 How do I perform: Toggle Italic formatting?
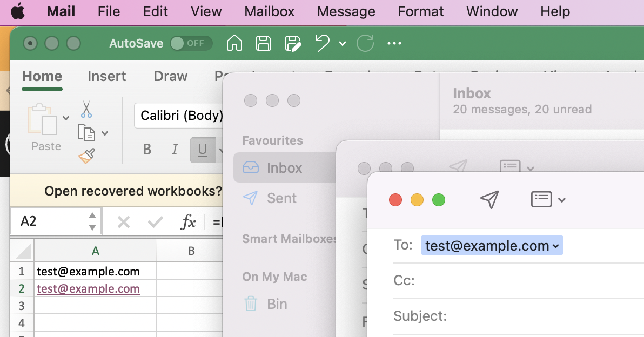(x=175, y=150)
